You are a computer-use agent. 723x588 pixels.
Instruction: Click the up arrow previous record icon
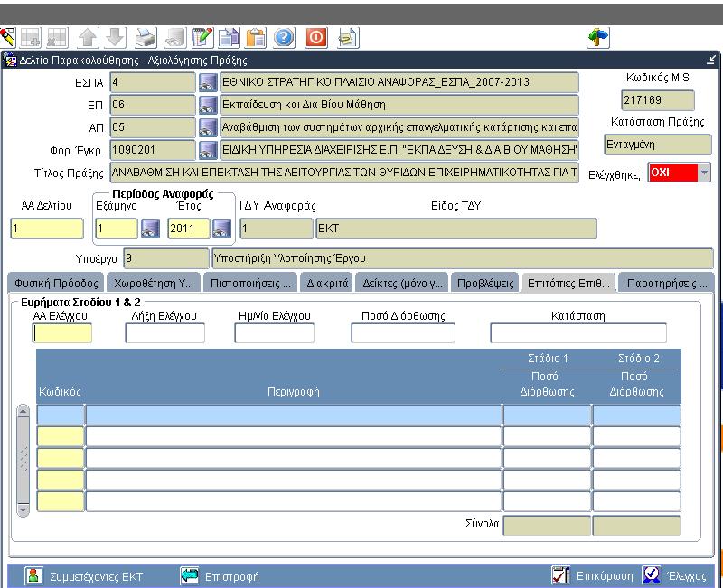point(88,38)
